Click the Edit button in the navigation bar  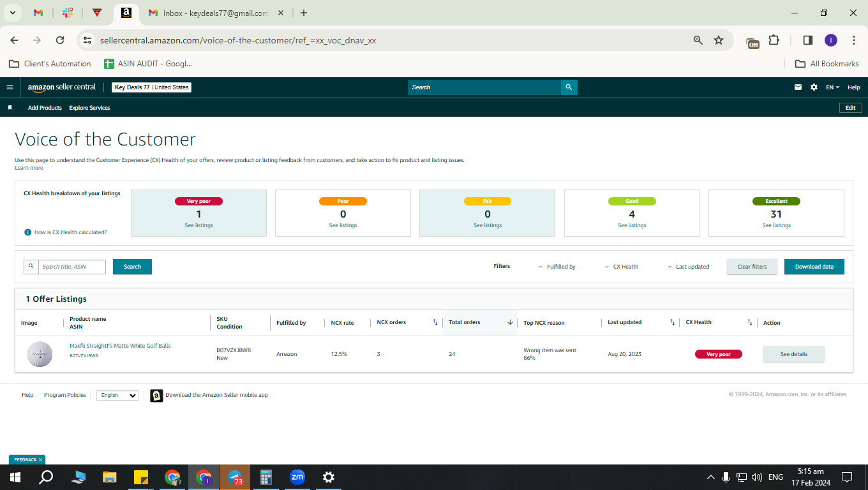(851, 108)
